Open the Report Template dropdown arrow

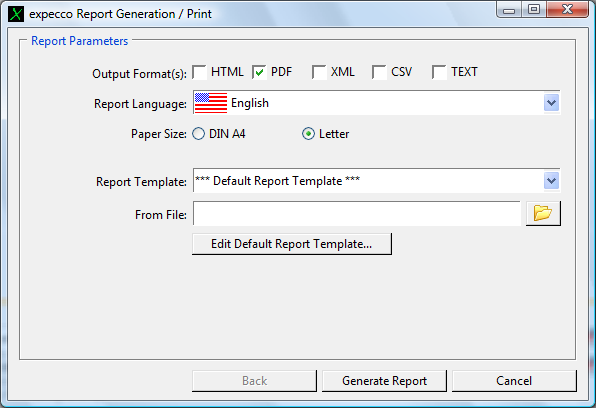(x=551, y=181)
